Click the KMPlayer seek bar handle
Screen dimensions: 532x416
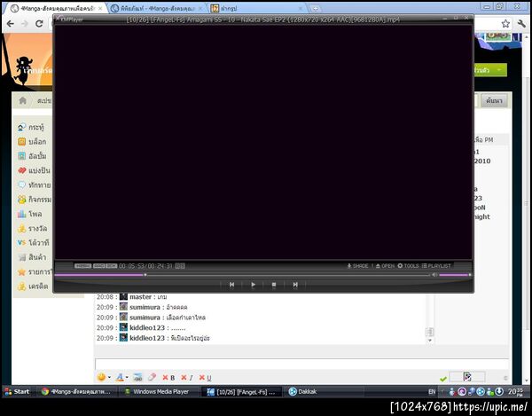(145, 275)
